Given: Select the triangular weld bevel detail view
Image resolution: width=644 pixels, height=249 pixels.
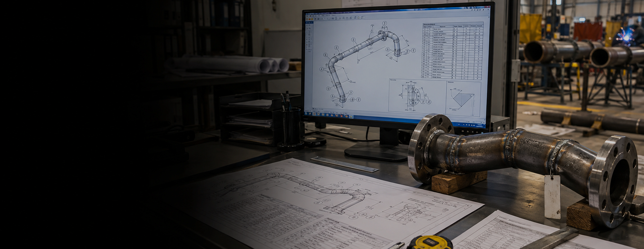Looking at the screenshot, I should [464, 99].
